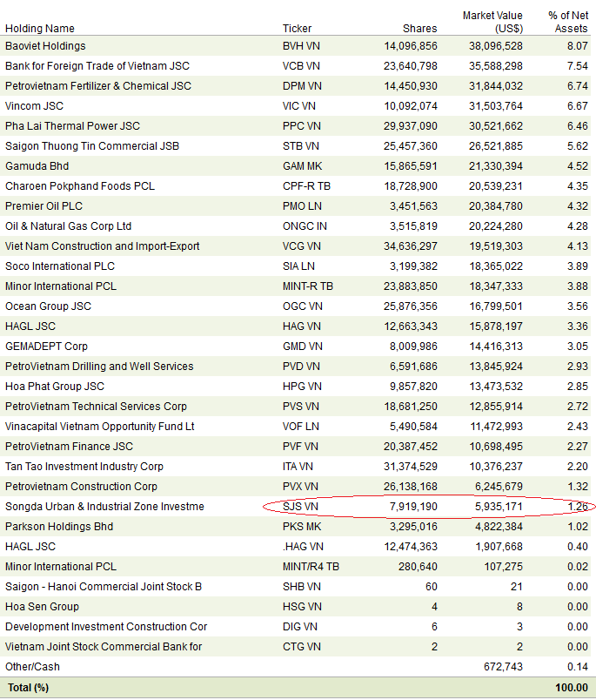Click the MINT/R4 TB ticker
Image resolution: width=596 pixels, height=700 pixels.
(x=311, y=567)
